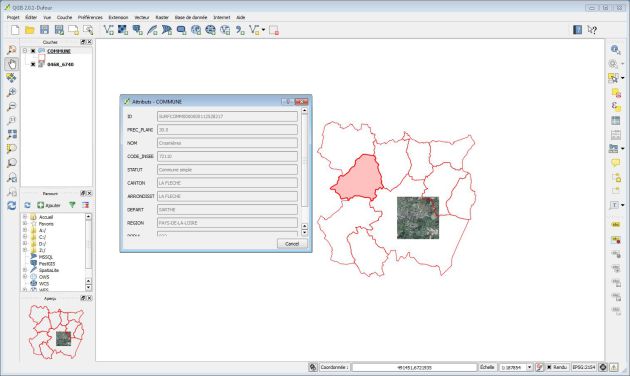Add PostGIS layer elephant icon
Image resolution: width=630 pixels, height=376 pixels.
(x=138, y=30)
